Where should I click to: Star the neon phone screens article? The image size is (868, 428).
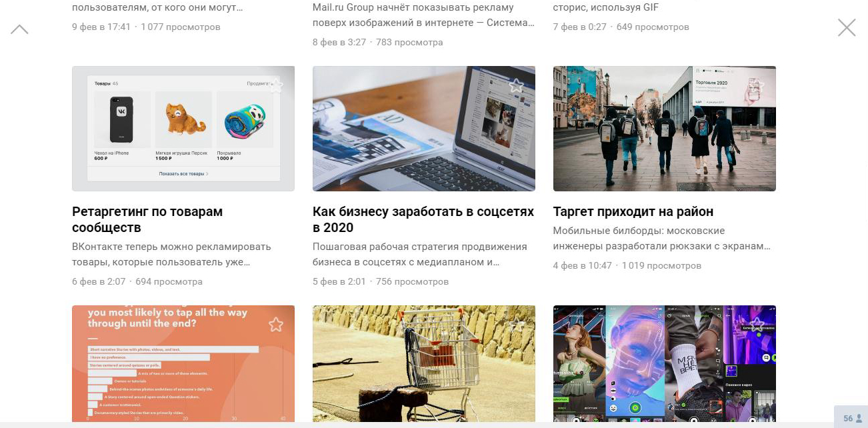pyautogui.click(x=757, y=325)
